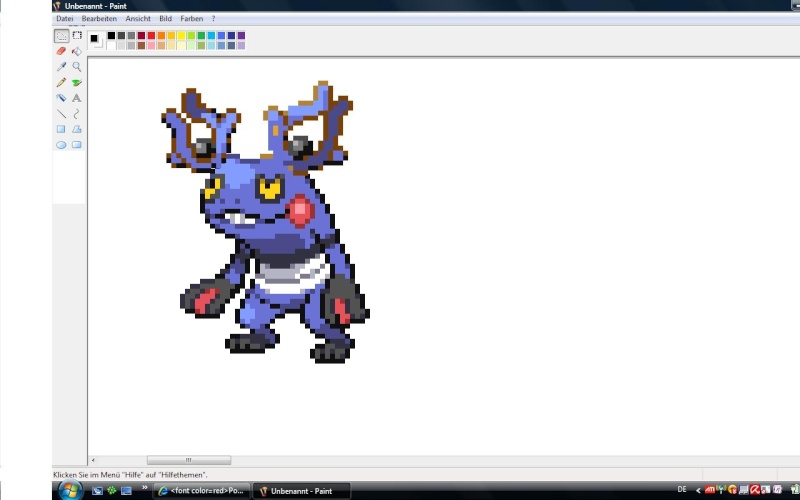The image size is (800, 500).
Task: Choose the Pencil tool
Action: click(61, 82)
